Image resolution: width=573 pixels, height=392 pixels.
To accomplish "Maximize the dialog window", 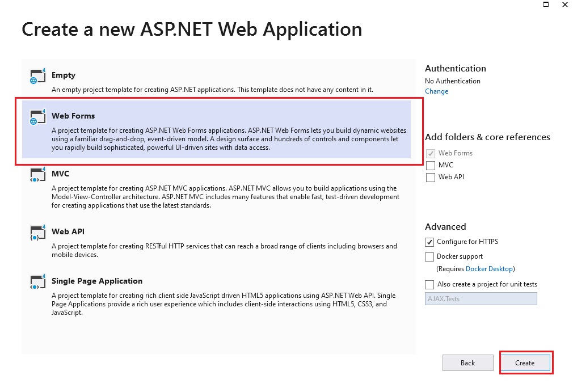I will 546,5.
